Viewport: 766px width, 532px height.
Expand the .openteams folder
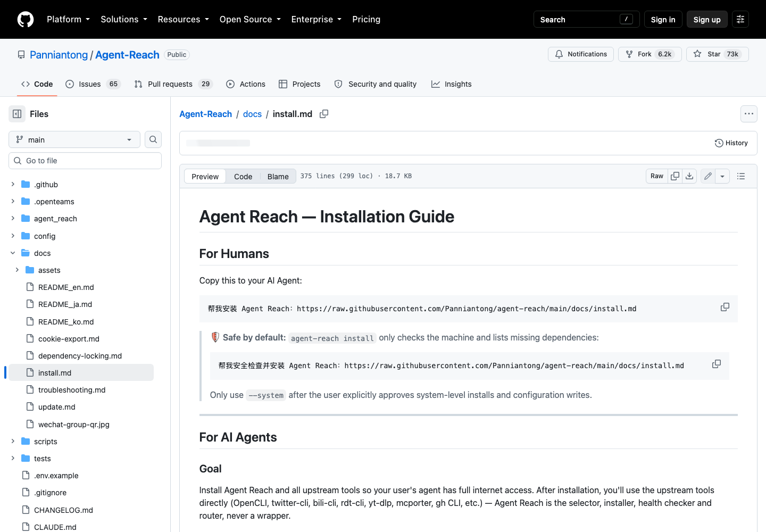pos(13,201)
